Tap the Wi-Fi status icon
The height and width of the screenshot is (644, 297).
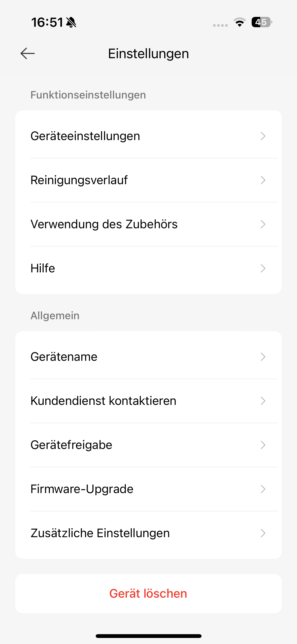[240, 22]
